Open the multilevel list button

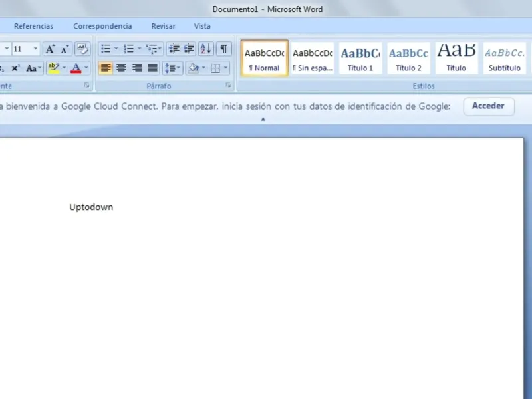(x=154, y=49)
